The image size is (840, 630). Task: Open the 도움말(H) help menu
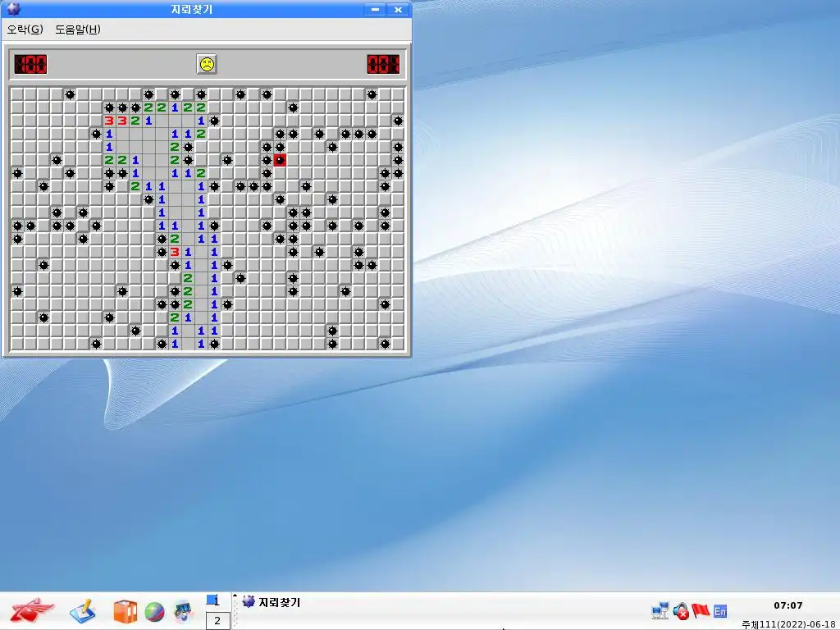[78, 30]
